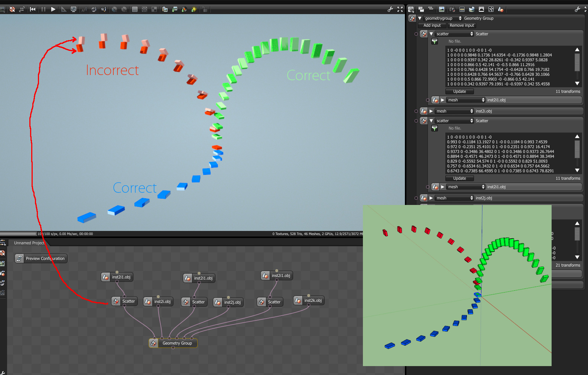Collapse the second Scatter node section
The height and width of the screenshot is (375, 588).
click(431, 121)
